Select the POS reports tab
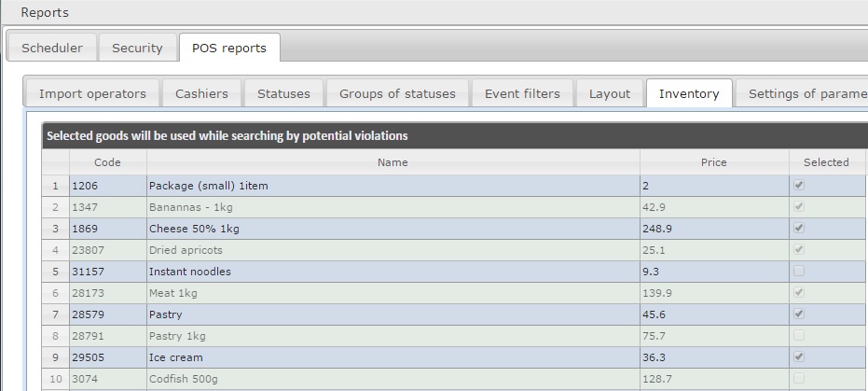The image size is (868, 391). (229, 48)
